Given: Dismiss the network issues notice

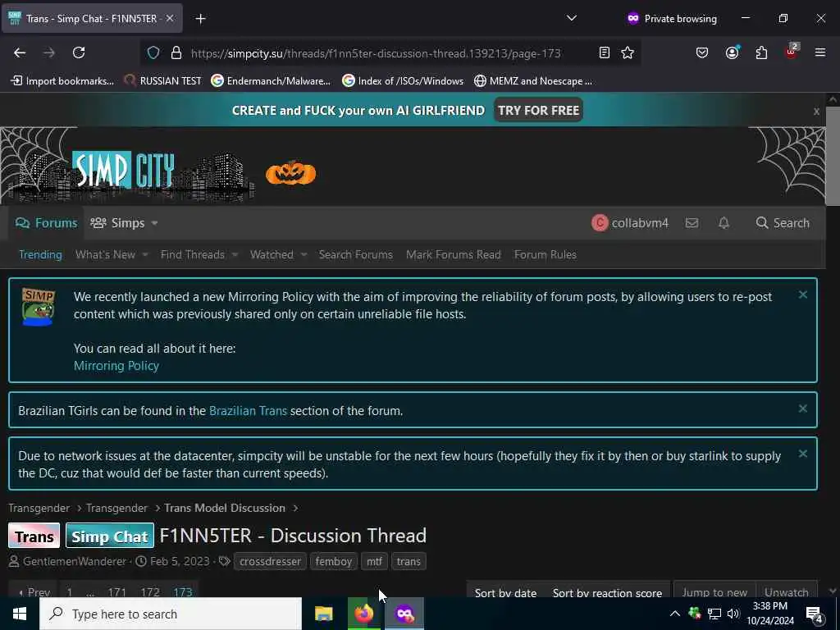Looking at the screenshot, I should point(802,454).
